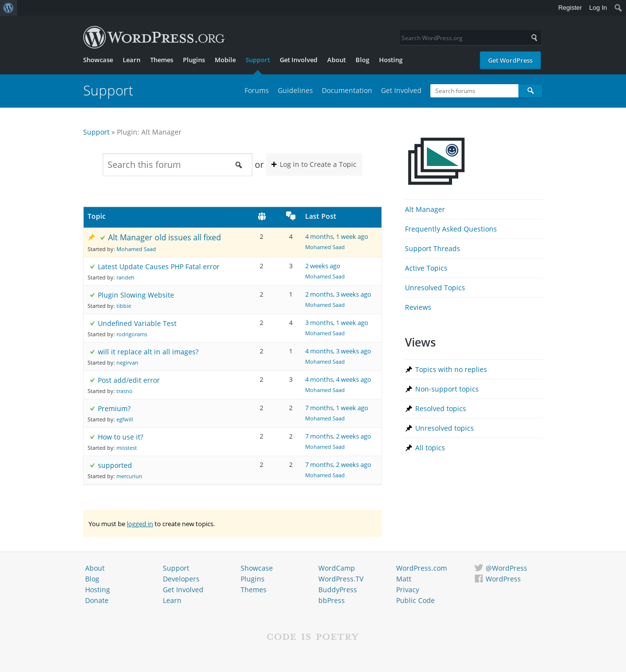Open topic Post add/edit error

point(129,380)
